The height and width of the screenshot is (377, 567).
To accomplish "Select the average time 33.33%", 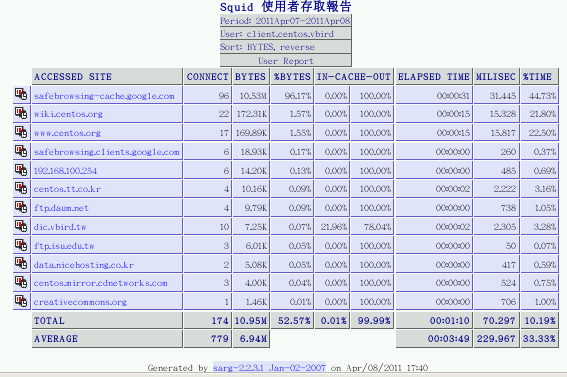I will coord(539,339).
